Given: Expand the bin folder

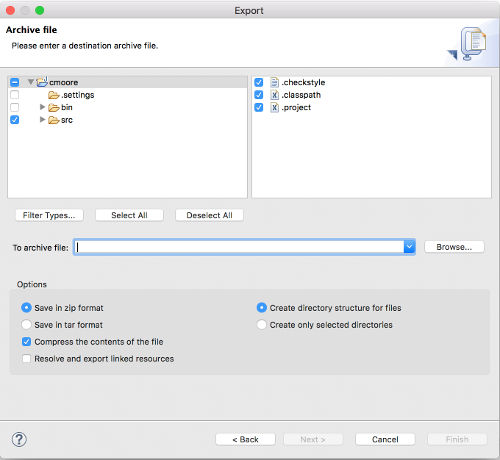Looking at the screenshot, I should (x=42, y=107).
